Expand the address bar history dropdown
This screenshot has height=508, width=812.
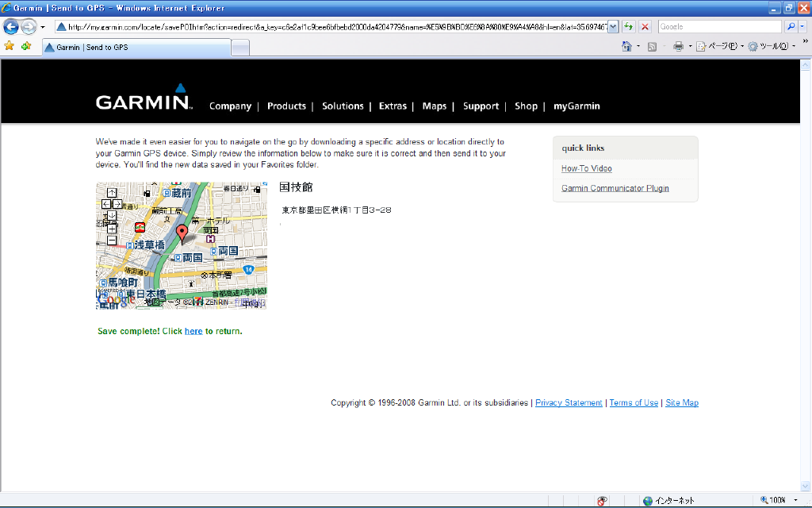613,27
